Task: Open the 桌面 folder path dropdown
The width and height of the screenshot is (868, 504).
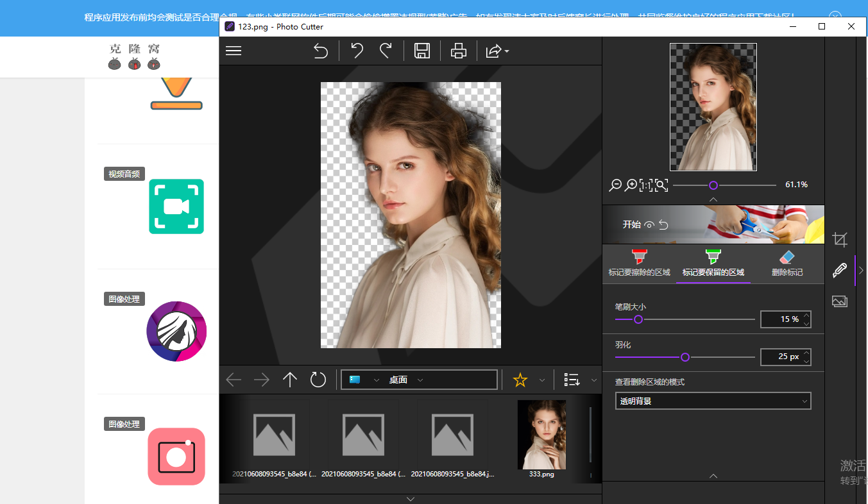Action: (420, 380)
